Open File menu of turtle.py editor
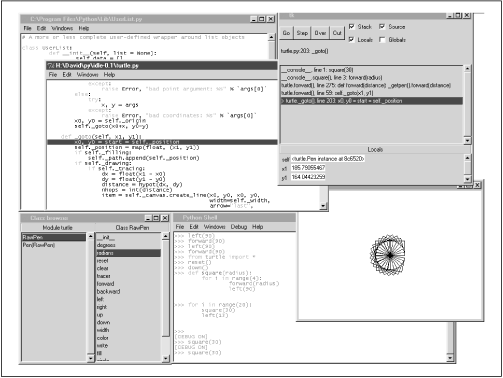 click(53, 75)
